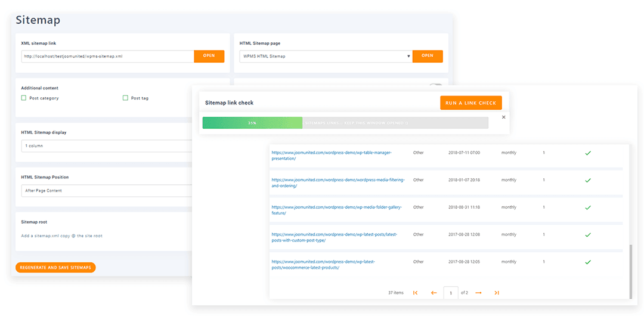Click green checkmark for wp-media-folder-gallery-feature row
644x322 pixels.
point(587,208)
